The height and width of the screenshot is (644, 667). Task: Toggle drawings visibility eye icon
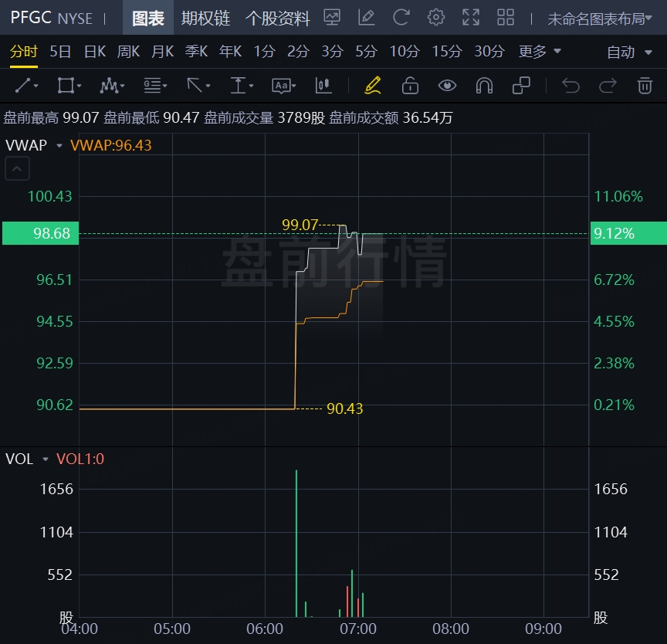[447, 85]
